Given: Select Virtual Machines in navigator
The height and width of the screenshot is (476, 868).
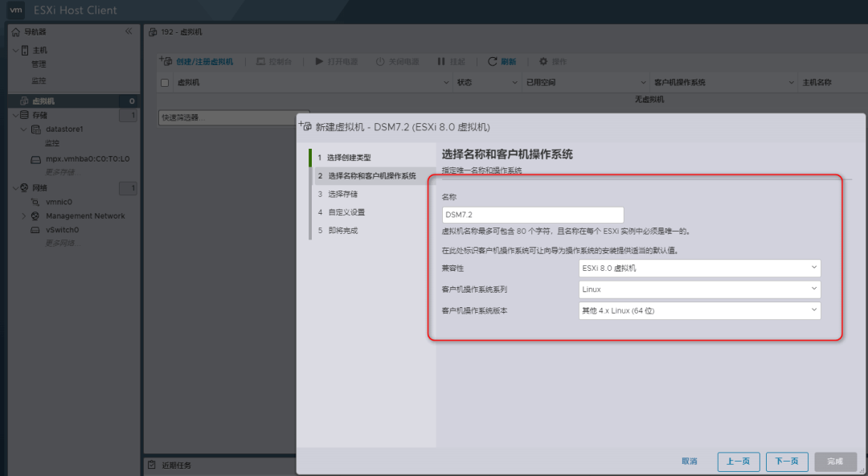Looking at the screenshot, I should [x=43, y=101].
